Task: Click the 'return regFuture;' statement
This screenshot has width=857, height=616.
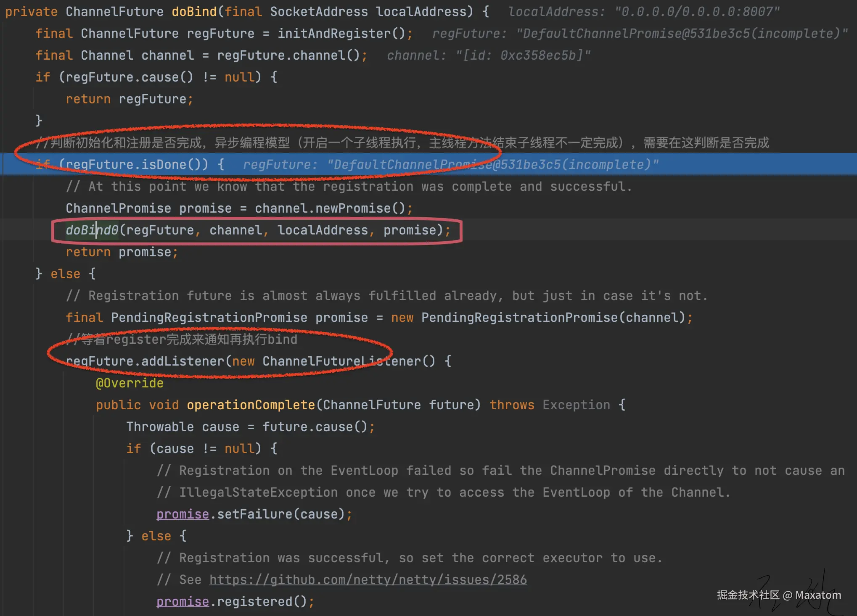Action: (x=129, y=99)
